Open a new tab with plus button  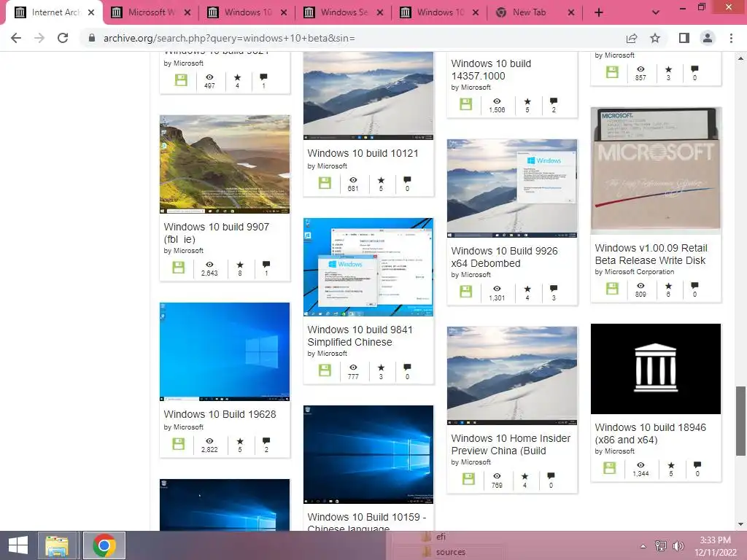coord(599,12)
